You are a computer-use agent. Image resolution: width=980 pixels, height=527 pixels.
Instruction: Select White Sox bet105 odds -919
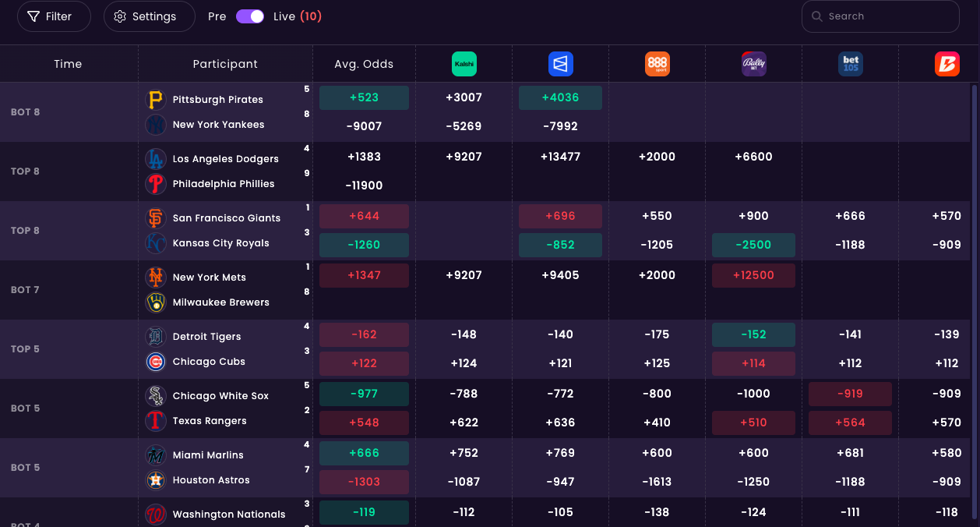pos(850,394)
